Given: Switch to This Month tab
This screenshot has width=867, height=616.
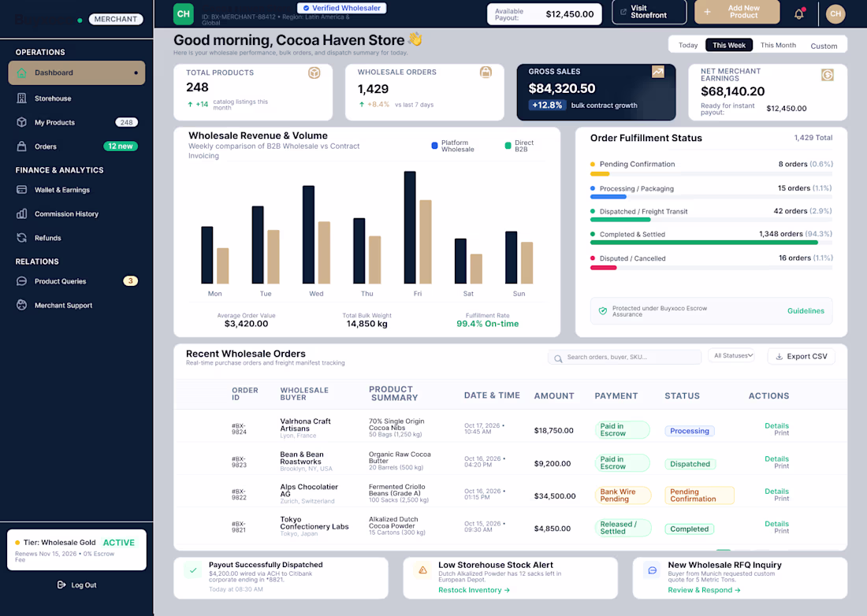Looking at the screenshot, I should point(778,46).
